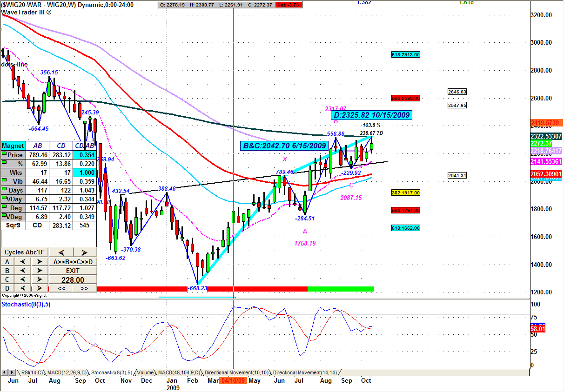The image size is (564, 392).
Task: Toggle the green Vib row indicator
Action: point(4,179)
